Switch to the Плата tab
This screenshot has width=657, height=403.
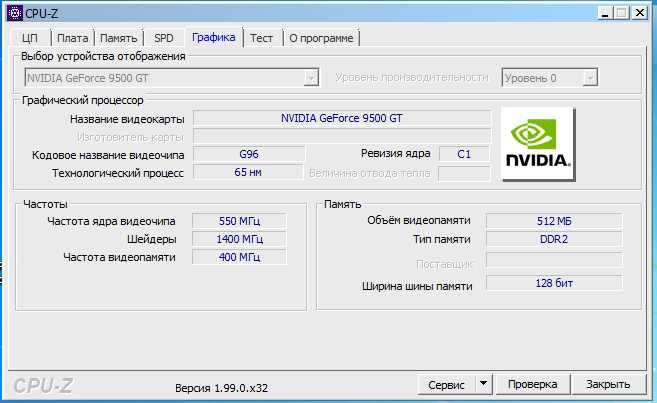click(72, 38)
